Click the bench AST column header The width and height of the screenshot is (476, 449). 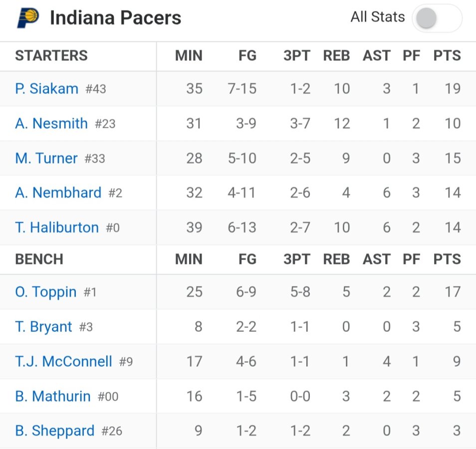coord(377,259)
